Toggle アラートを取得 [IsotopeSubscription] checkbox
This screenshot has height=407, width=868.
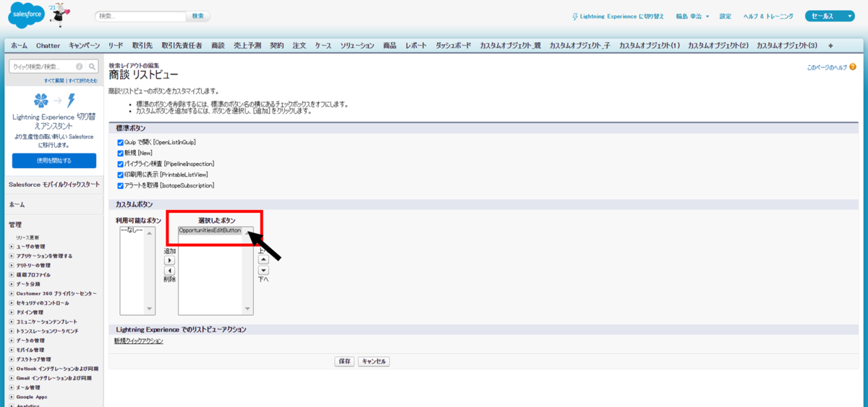(x=120, y=186)
